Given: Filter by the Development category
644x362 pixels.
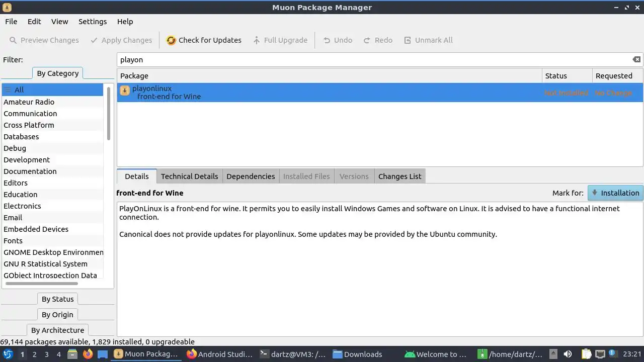Looking at the screenshot, I should tap(52, 159).
